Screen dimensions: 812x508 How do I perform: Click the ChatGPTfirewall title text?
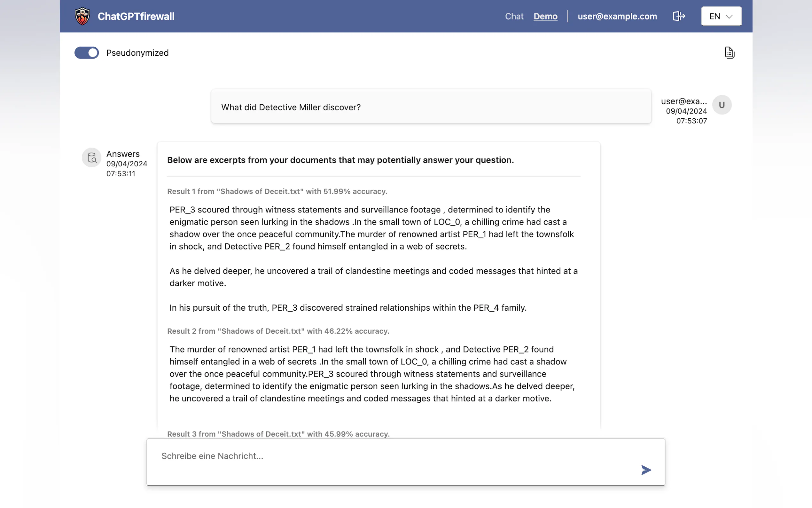(136, 16)
